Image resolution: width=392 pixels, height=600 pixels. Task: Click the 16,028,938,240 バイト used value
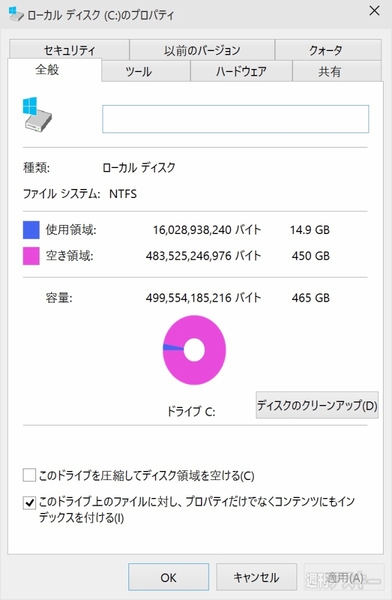point(207,230)
